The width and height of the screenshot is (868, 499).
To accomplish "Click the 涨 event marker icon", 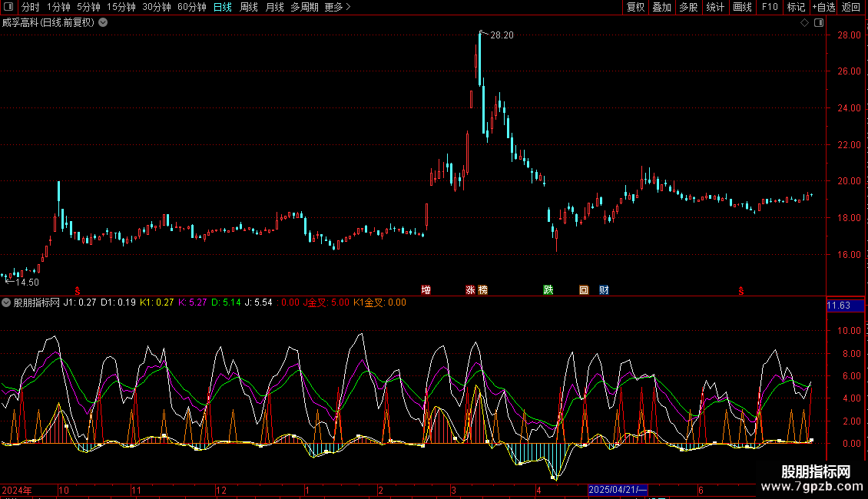I will click(470, 290).
